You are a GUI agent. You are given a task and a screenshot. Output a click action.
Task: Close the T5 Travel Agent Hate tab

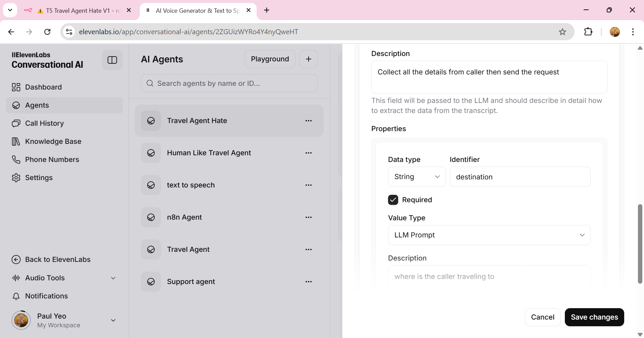[x=129, y=10]
